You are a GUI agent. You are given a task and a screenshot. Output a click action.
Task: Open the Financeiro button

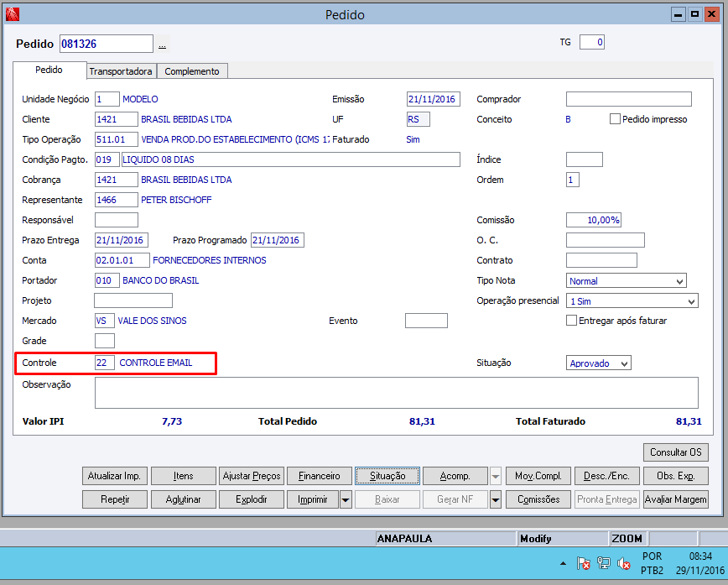[320, 476]
